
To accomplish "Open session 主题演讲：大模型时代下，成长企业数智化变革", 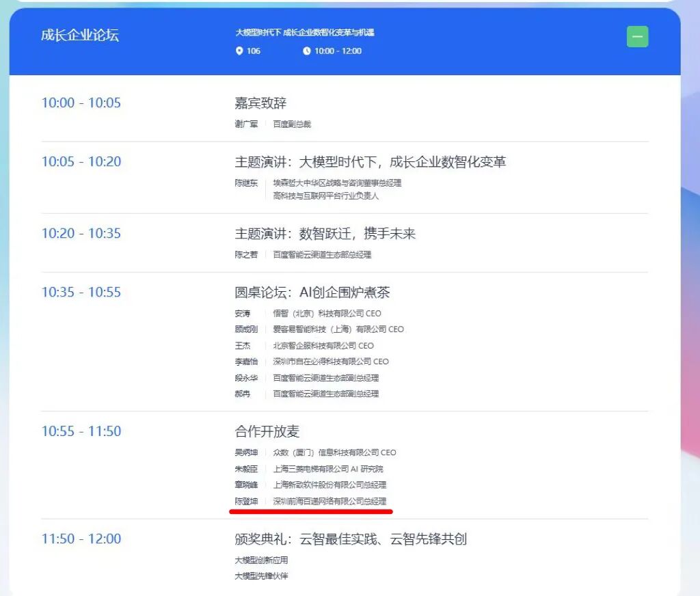I will point(371,161).
